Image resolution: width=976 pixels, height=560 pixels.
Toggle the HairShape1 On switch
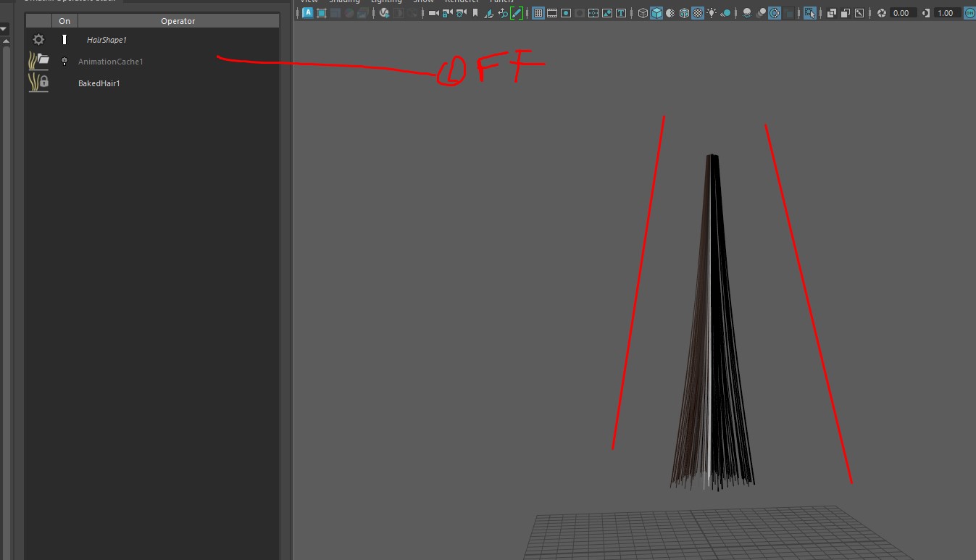(x=64, y=40)
